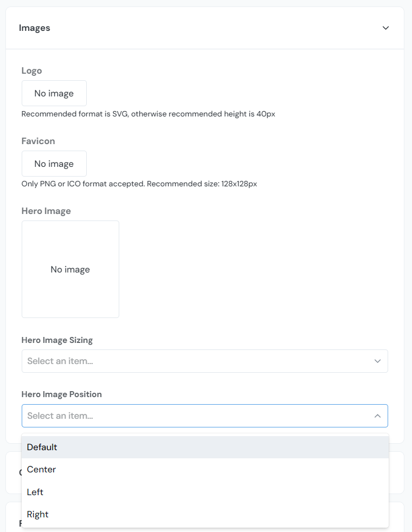
Task: Click the Hero Image Sizing label
Action: (57, 340)
